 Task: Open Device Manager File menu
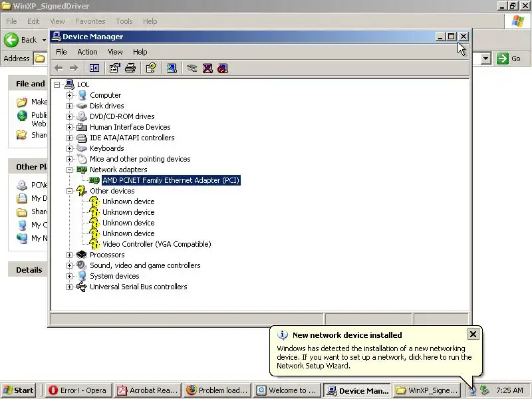coord(61,52)
